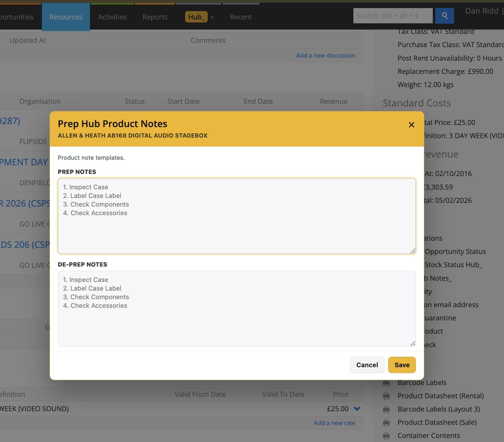Grab the De-Prep Notes resize handle
Image resolution: width=504 pixels, height=442 pixels.
tap(413, 344)
